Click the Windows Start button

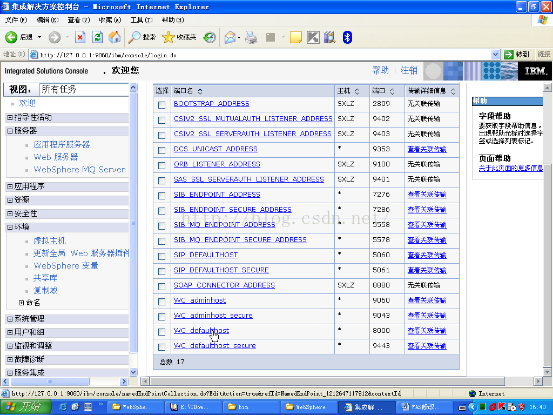coord(25,407)
